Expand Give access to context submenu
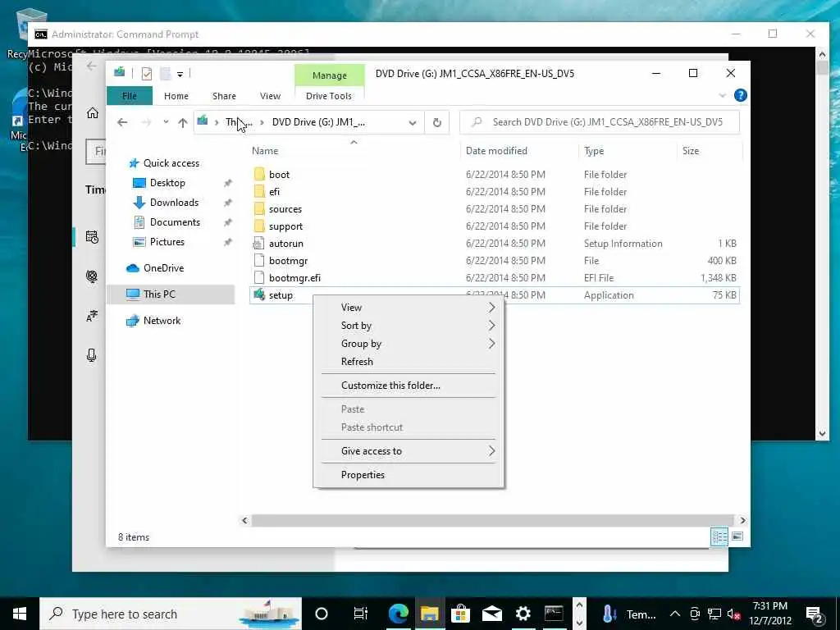 [x=409, y=451]
